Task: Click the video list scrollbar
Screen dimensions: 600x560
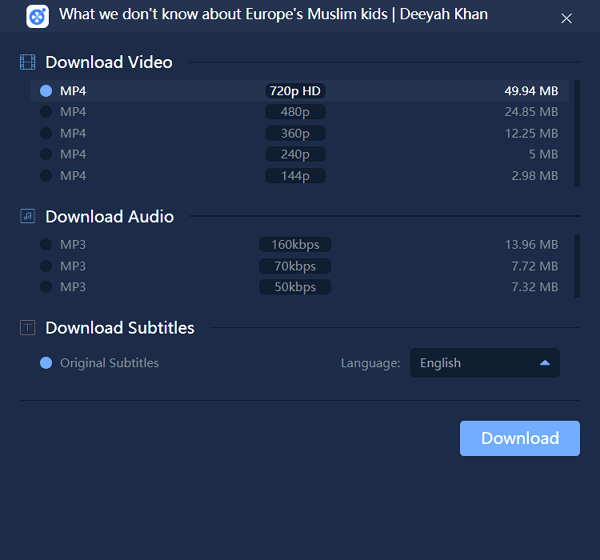Action: [x=576, y=133]
